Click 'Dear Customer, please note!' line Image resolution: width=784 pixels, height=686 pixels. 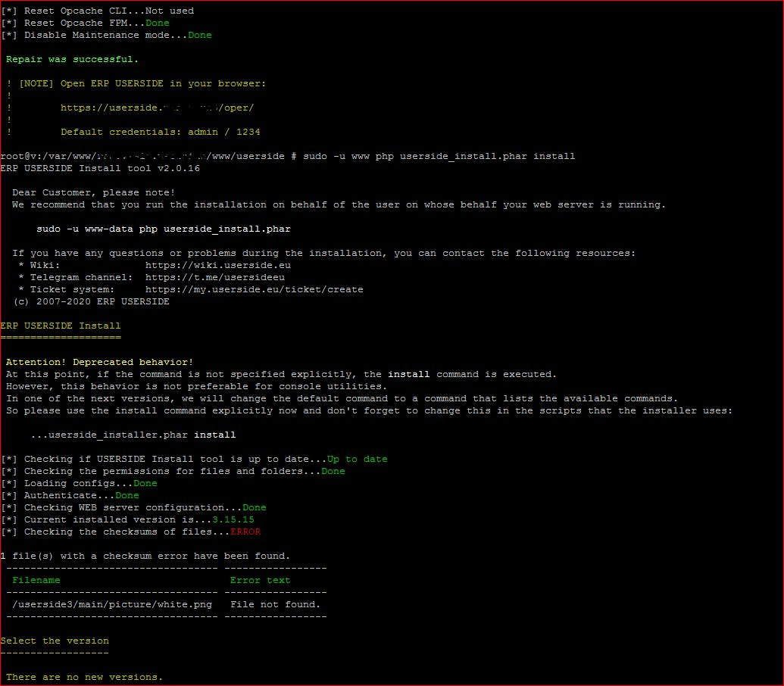click(93, 192)
